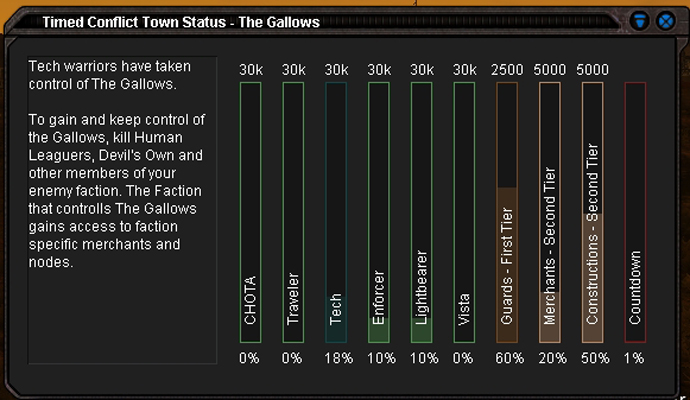Select the Tech faction progress bar
This screenshot has height=400, width=690.
click(336, 213)
